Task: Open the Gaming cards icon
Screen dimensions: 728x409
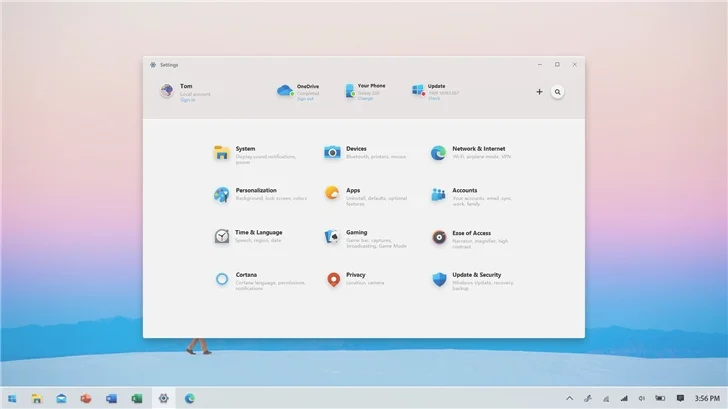Action: point(332,236)
